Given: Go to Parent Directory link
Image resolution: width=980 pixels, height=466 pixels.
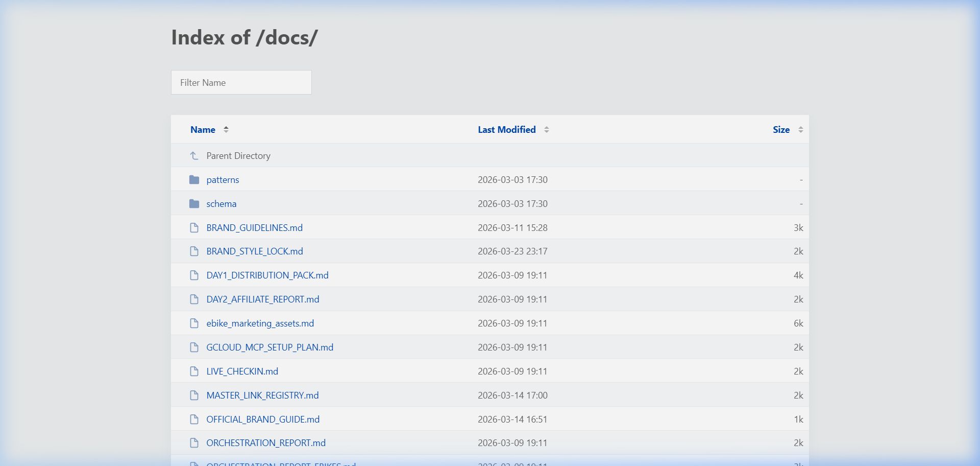Looking at the screenshot, I should (238, 156).
